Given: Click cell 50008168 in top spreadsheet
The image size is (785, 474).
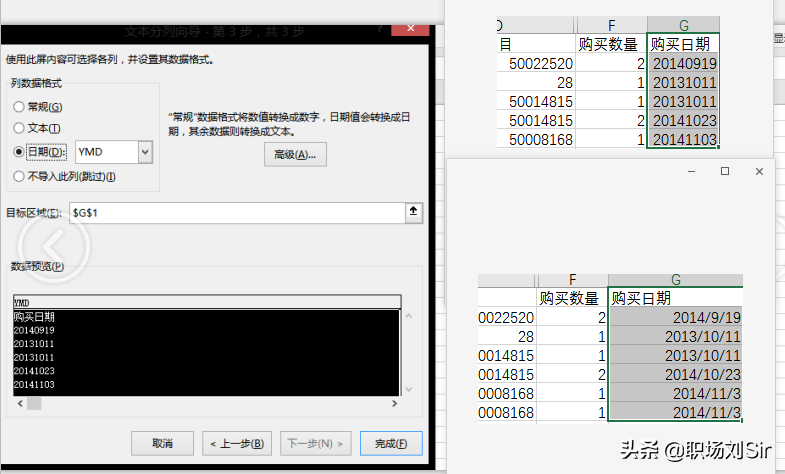Looking at the screenshot, I should coord(536,139).
